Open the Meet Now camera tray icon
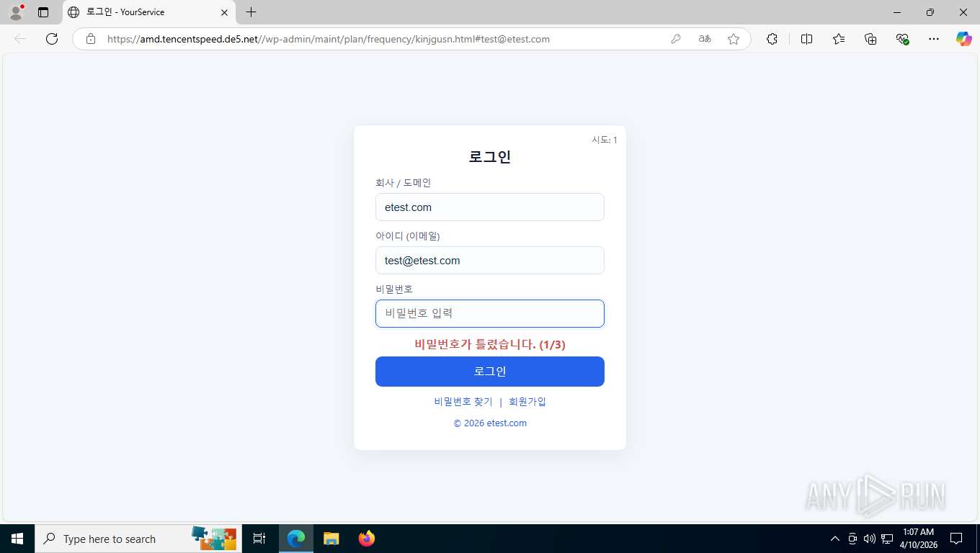This screenshot has height=553, width=980. tap(852, 539)
